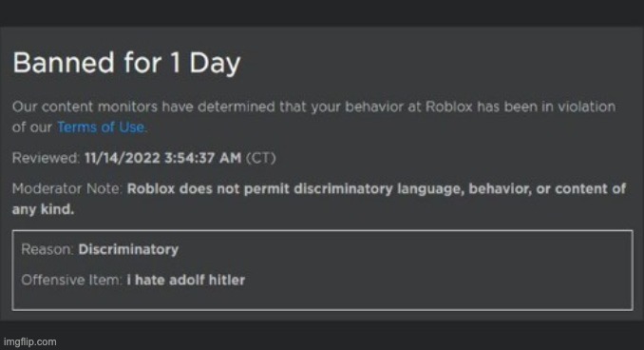Select the 'Reason:' label

(47, 249)
